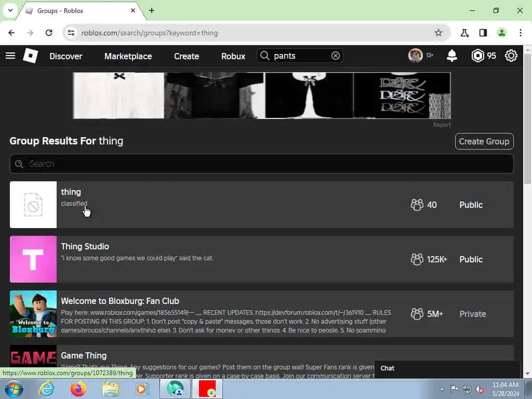
Task: Click the browser address bar URL
Action: coord(150,33)
